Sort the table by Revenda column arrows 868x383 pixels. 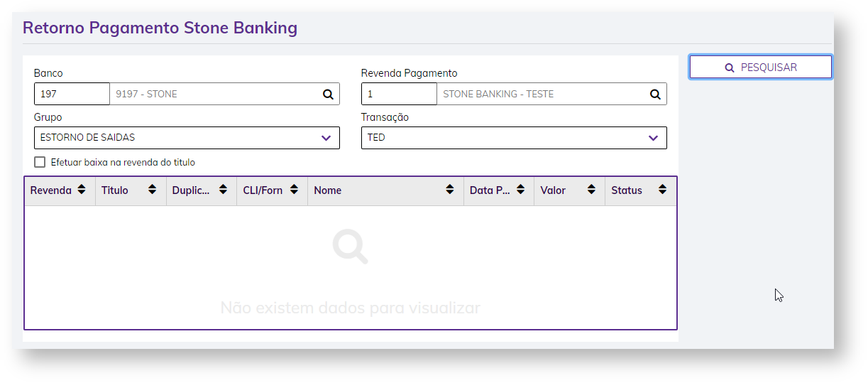[82, 190]
